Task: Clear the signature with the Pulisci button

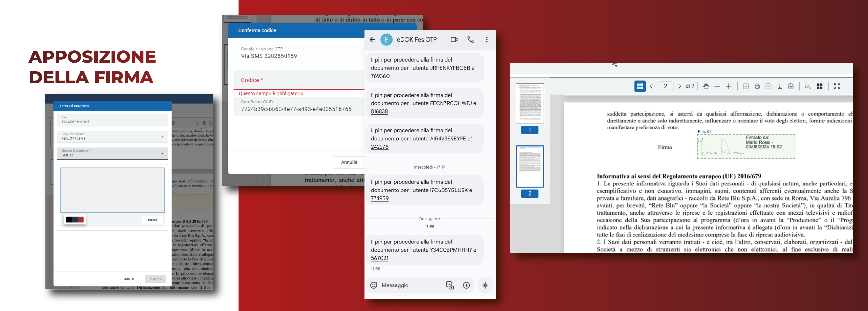Action: tap(152, 220)
